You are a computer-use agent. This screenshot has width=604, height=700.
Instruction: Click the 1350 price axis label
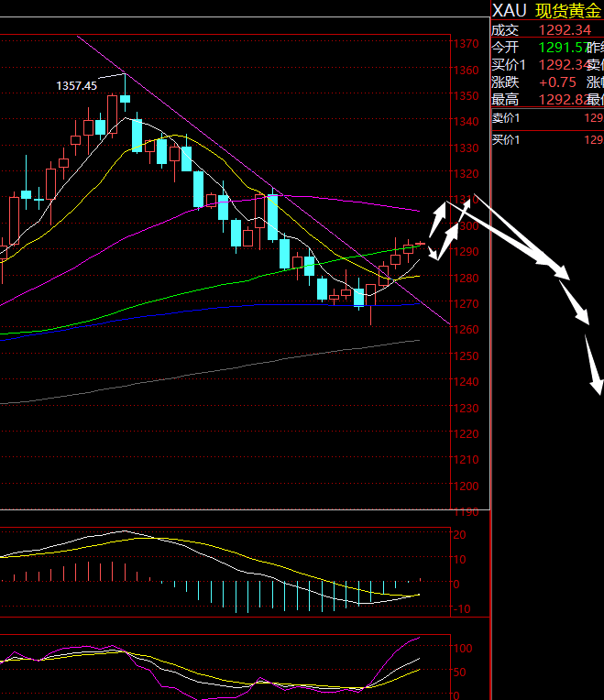coord(466,96)
